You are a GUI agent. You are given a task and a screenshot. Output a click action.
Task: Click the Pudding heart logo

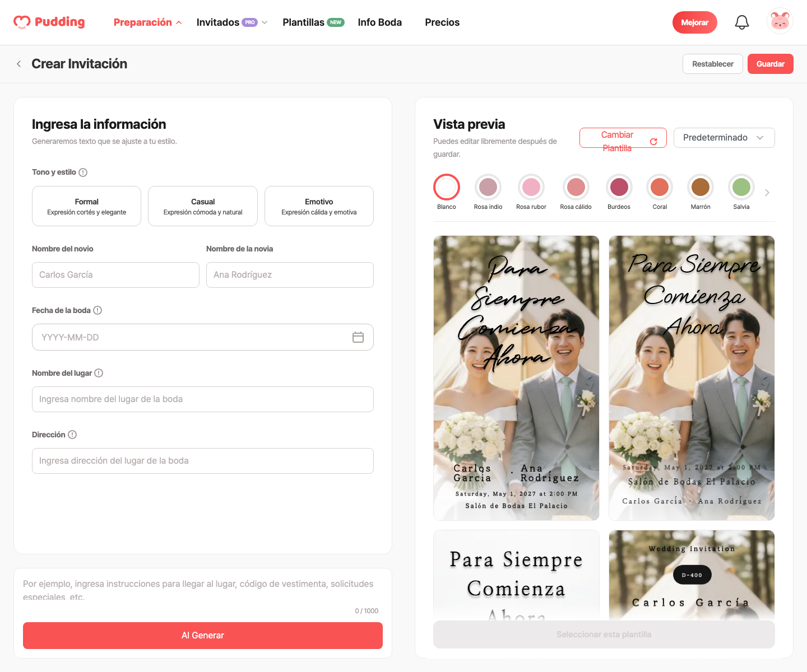coord(49,22)
